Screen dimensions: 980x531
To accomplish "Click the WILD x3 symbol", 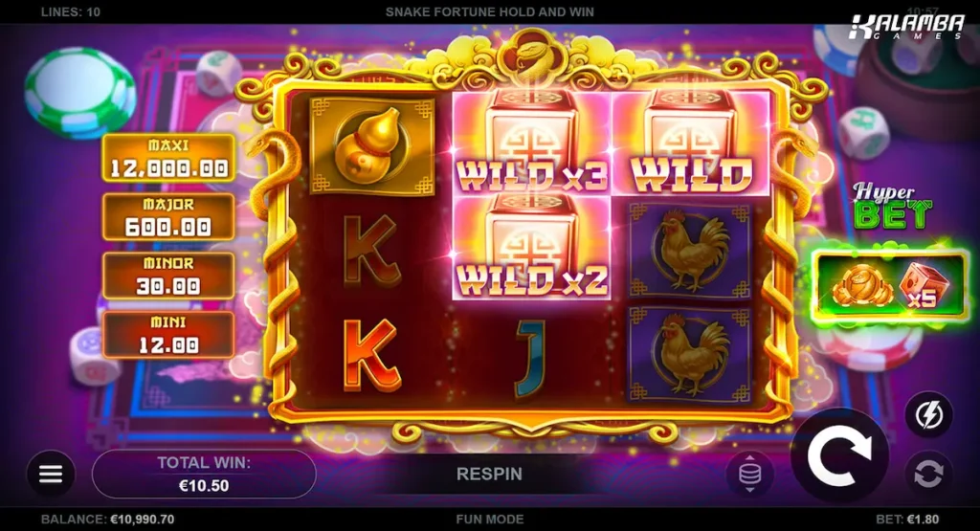I will tap(532, 144).
